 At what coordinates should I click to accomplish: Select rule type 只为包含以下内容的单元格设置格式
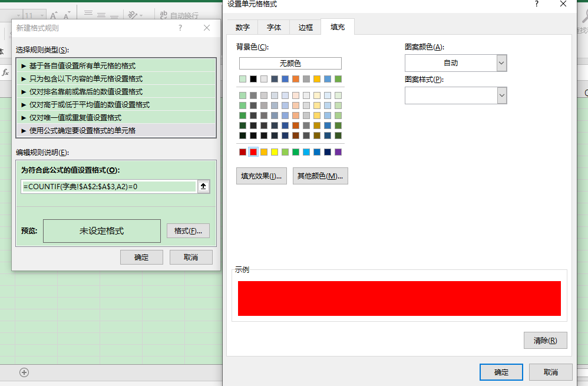tap(116, 79)
